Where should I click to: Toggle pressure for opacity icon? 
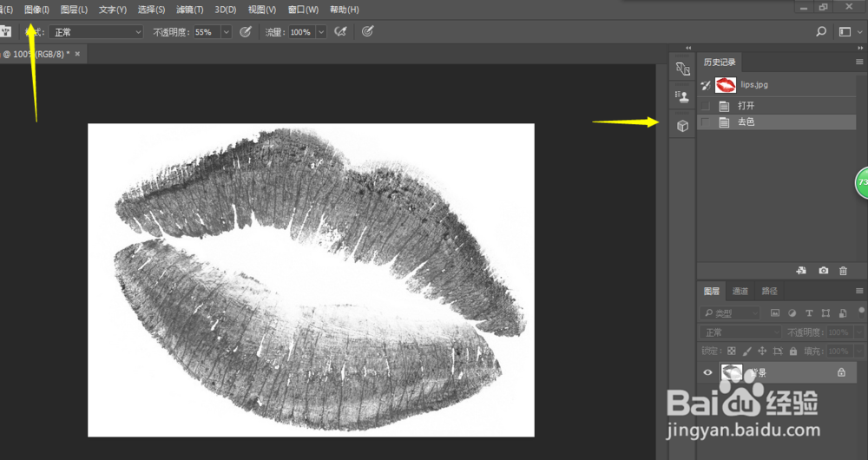click(x=246, y=32)
